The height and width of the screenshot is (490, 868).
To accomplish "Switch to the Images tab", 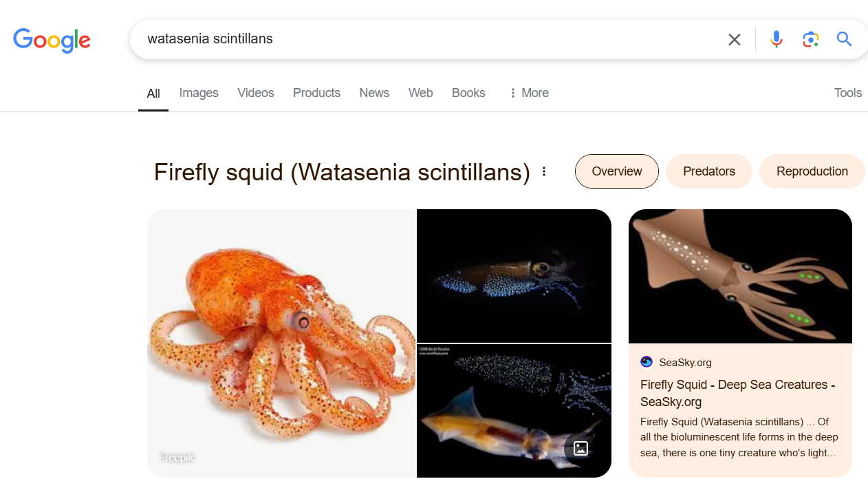I will click(x=199, y=93).
